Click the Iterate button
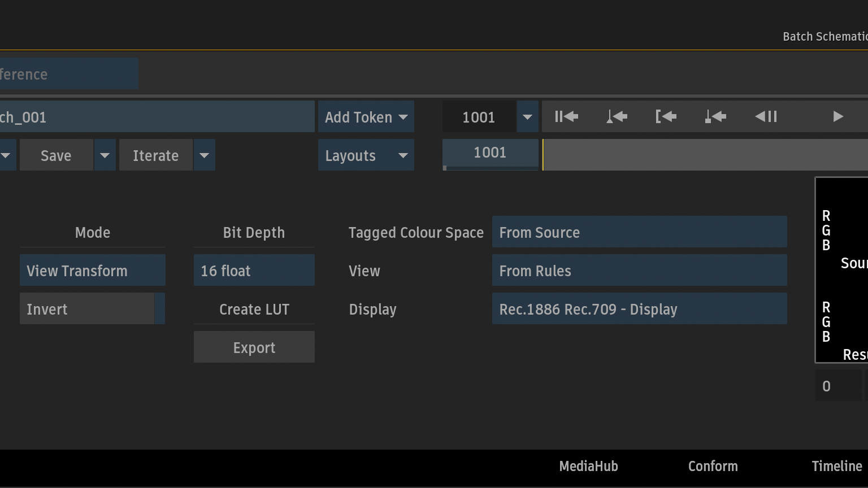Image resolution: width=868 pixels, height=488 pixels. tap(155, 155)
